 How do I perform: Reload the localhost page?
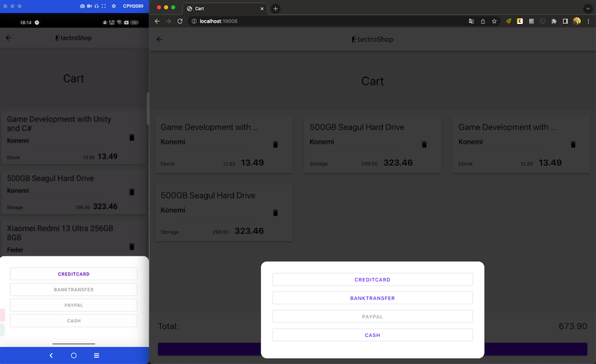[180, 21]
